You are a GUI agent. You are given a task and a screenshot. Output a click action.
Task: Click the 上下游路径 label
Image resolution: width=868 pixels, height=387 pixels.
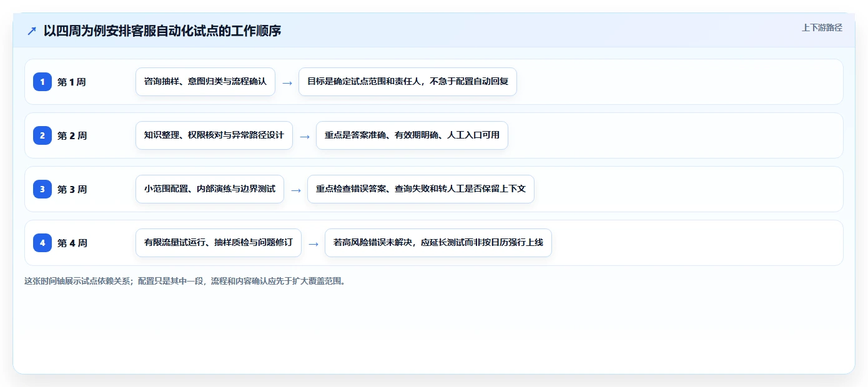pos(822,27)
